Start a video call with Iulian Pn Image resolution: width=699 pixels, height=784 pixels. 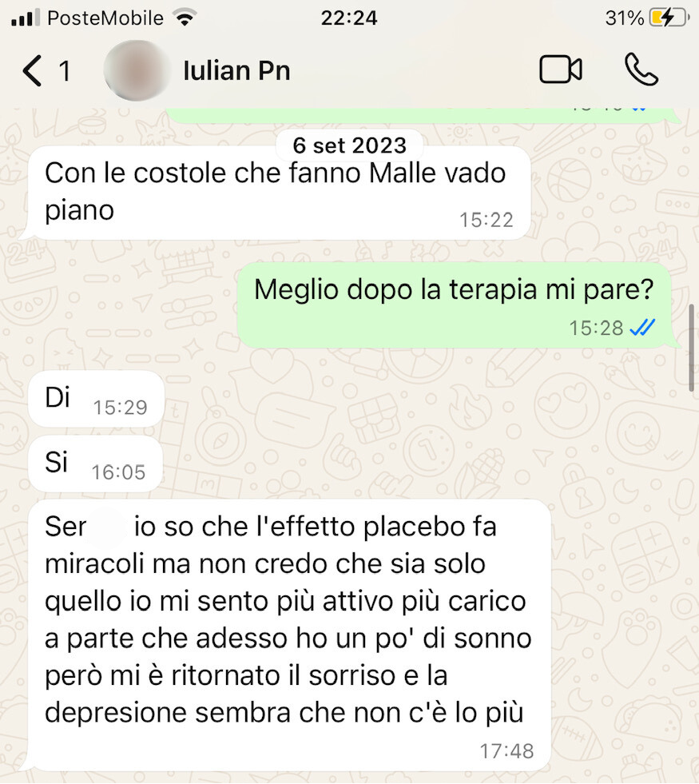pos(561,70)
